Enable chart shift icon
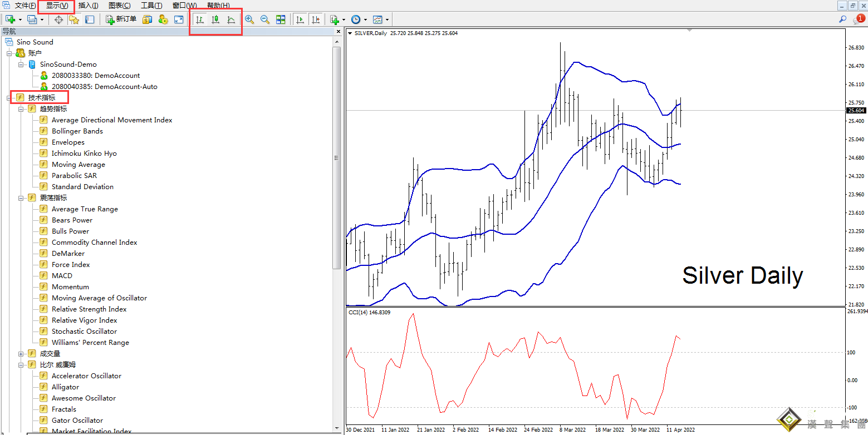868x435 pixels. point(316,19)
